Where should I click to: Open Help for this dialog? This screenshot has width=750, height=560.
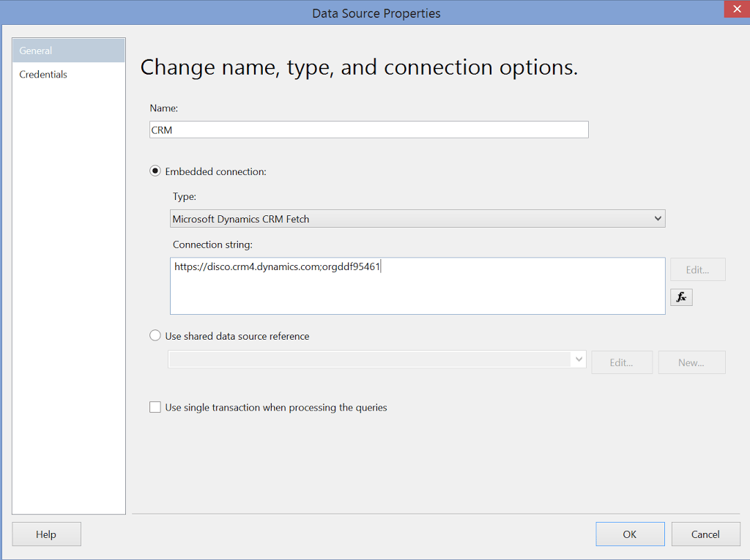(x=46, y=534)
